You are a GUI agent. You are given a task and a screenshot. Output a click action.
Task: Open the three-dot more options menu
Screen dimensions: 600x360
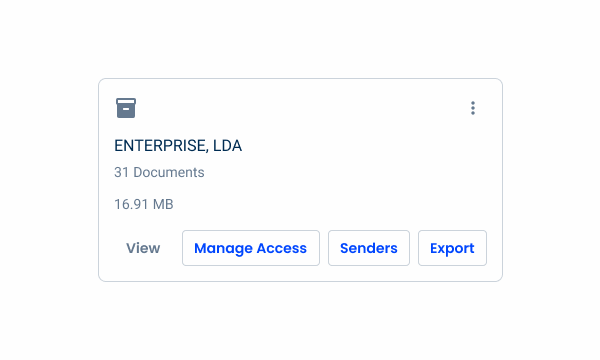[473, 108]
